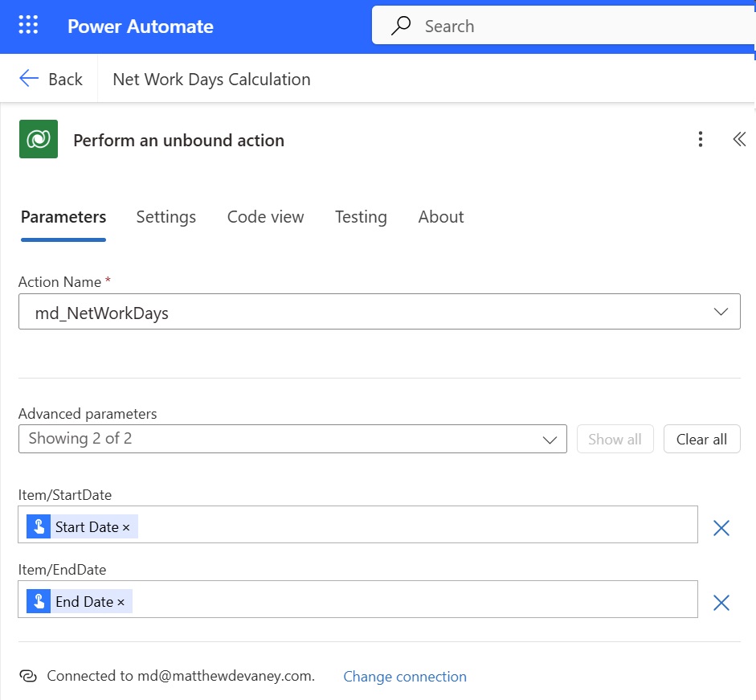
Task: Switch to the Settings tab
Action: (x=166, y=217)
